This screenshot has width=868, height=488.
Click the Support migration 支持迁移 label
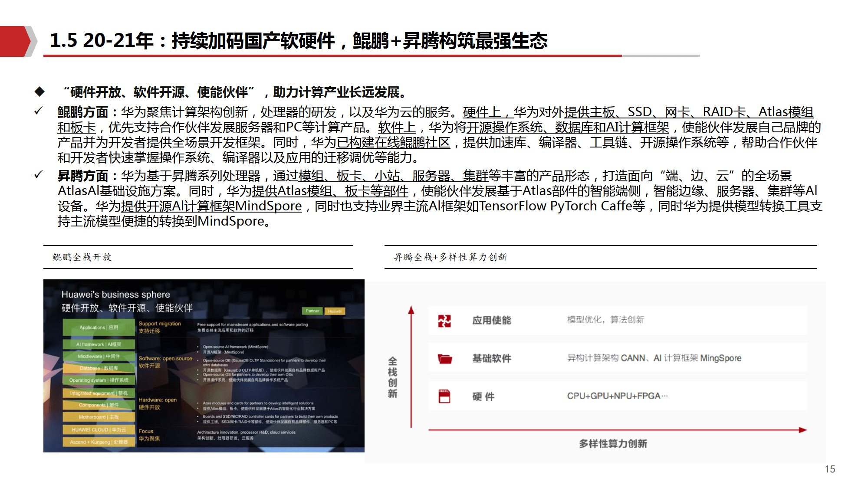pyautogui.click(x=160, y=328)
